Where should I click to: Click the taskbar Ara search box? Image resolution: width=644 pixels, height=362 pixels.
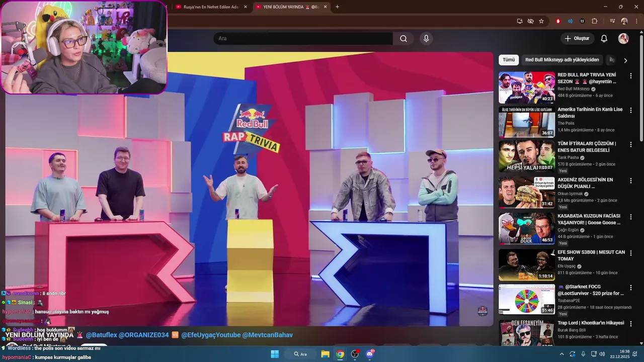(300, 354)
